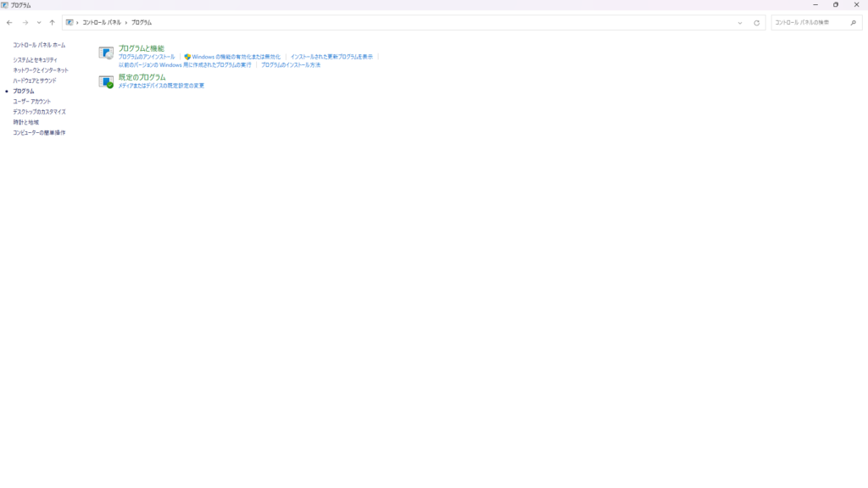Expand the address bar history dropdown

(739, 23)
